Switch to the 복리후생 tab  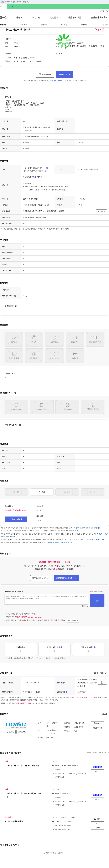click(64, 25)
